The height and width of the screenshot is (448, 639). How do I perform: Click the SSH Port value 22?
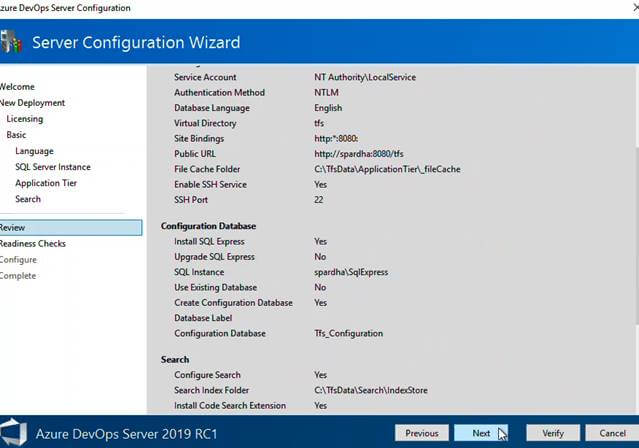point(319,200)
